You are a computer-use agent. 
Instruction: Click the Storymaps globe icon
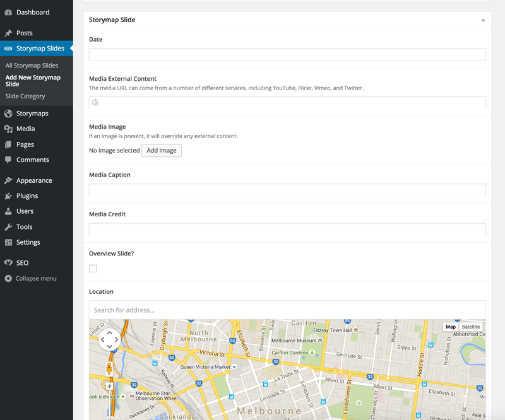coord(8,114)
